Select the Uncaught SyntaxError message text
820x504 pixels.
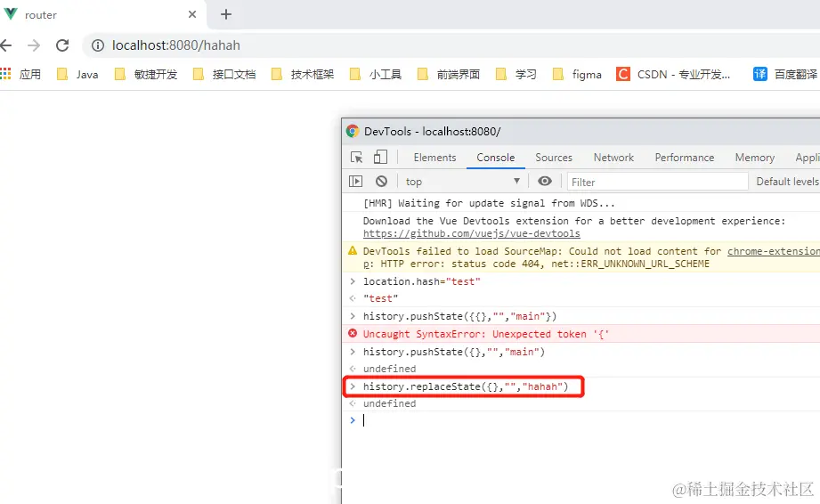click(x=486, y=334)
